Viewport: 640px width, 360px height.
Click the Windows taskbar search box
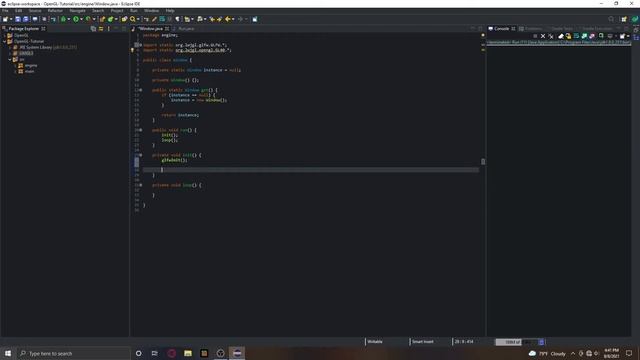(x=73, y=353)
